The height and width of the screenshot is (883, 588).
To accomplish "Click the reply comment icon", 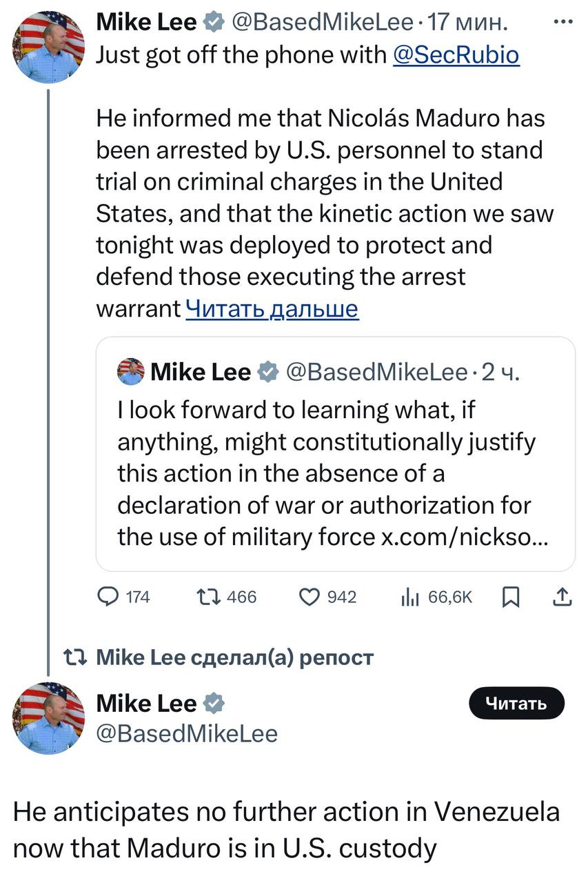I will (108, 597).
